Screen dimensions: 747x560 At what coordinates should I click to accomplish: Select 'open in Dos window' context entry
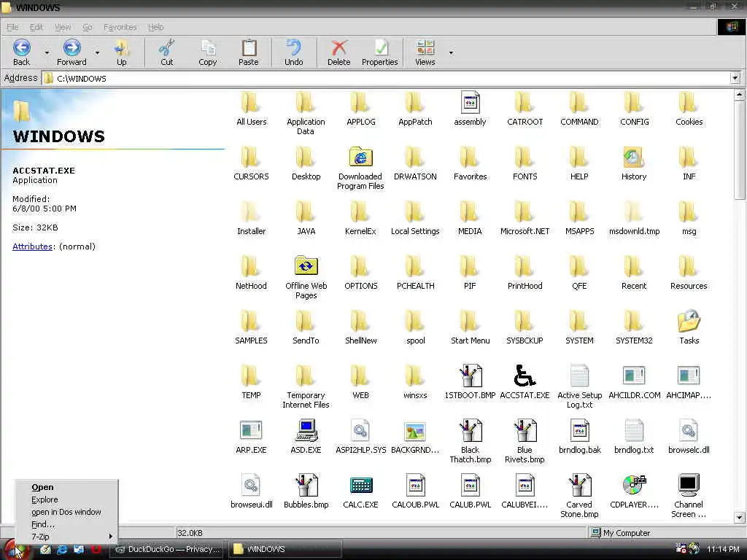(66, 512)
